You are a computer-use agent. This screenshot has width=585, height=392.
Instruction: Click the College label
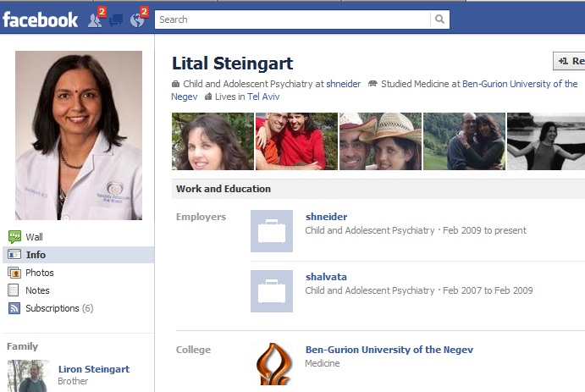tap(193, 350)
